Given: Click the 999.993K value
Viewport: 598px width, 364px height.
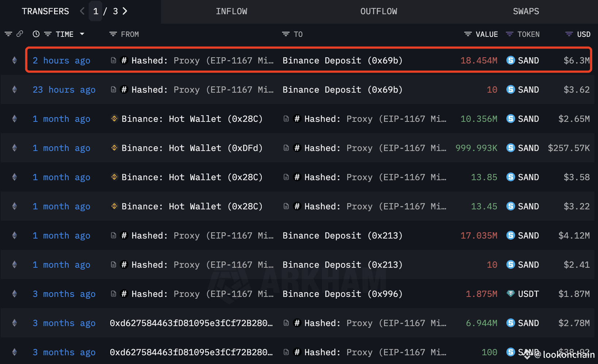Looking at the screenshot, I should pyautogui.click(x=476, y=148).
